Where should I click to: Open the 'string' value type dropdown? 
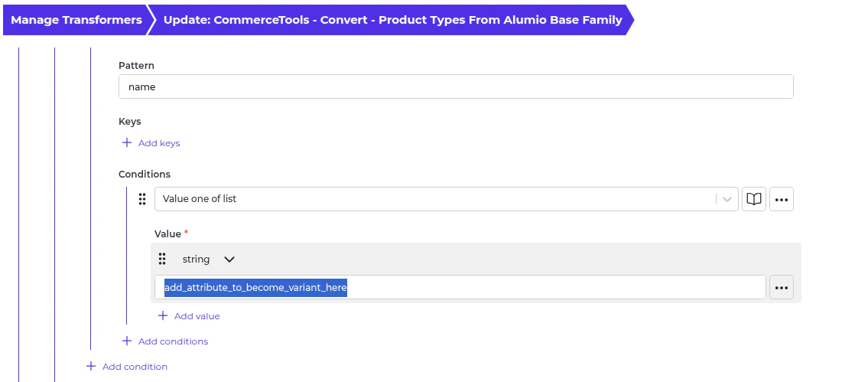[208, 260]
